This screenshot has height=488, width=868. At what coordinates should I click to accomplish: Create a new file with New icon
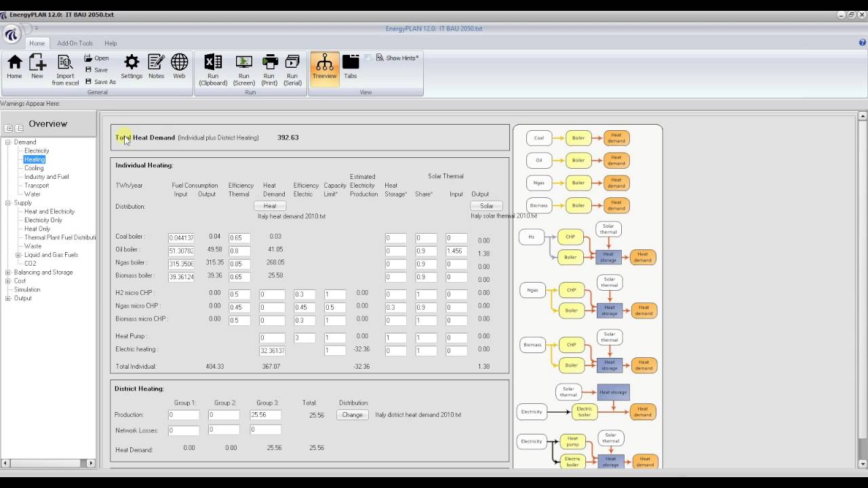[37, 66]
